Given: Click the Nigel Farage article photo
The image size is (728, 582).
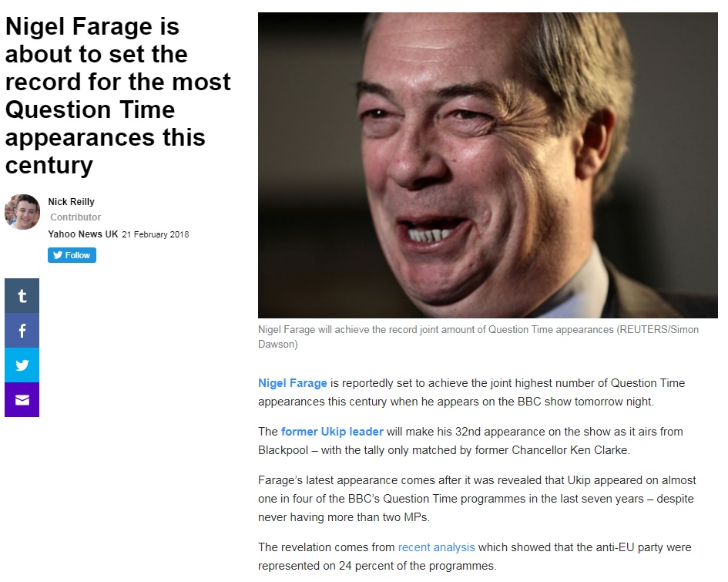Looking at the screenshot, I should pos(488,166).
